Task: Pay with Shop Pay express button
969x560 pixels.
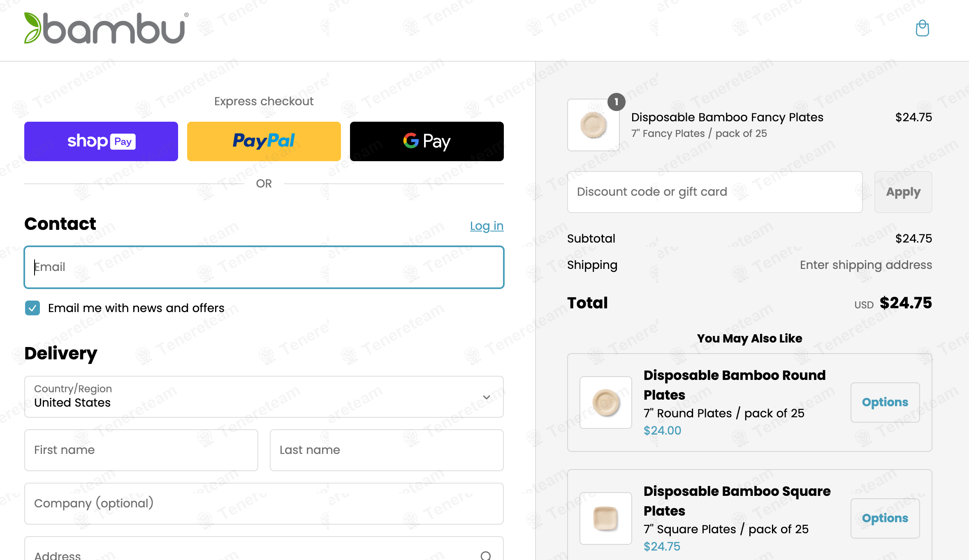Action: (x=101, y=141)
